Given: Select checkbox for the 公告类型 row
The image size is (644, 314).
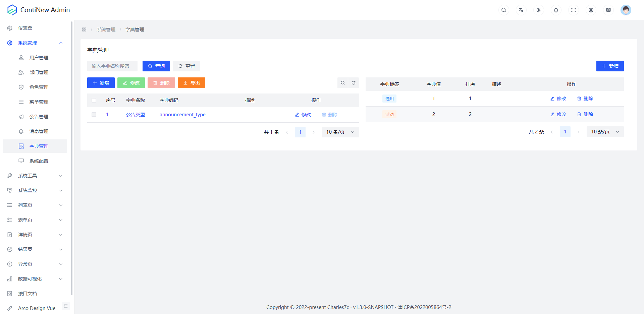Looking at the screenshot, I should pos(94,115).
